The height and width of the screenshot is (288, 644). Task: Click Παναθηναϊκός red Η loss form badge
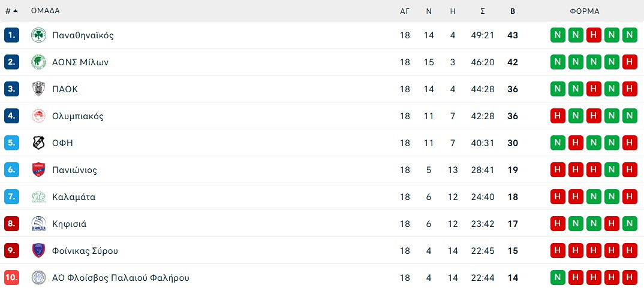point(594,35)
